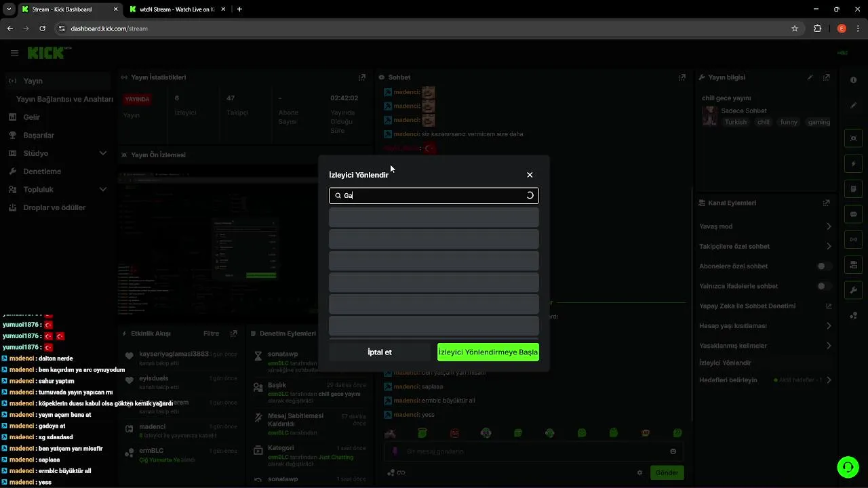Screen dimensions: 868x488
Task: Click kayseriyaglamasi3883 in activity feed
Action: click(174, 354)
